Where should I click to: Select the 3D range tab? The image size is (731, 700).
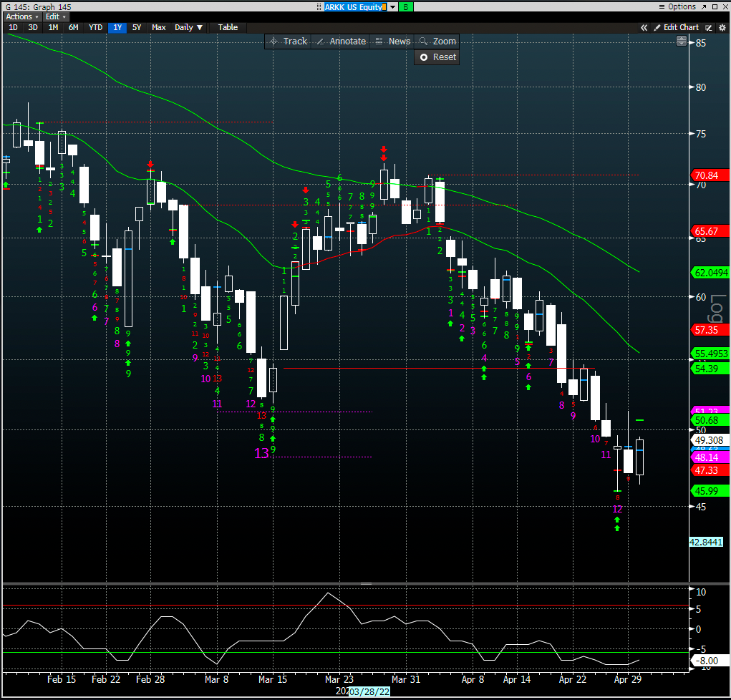pos(33,27)
